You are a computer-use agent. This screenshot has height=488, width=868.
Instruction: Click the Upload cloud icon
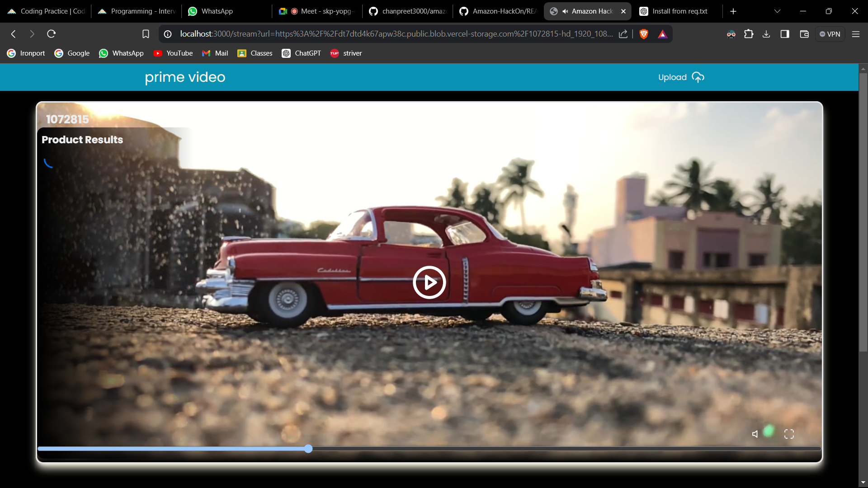[698, 77]
